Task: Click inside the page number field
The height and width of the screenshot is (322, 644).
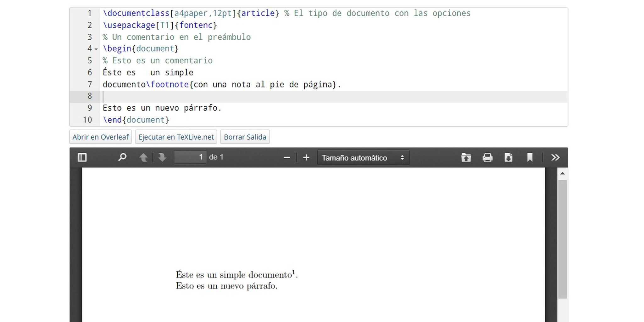Action: (x=190, y=157)
